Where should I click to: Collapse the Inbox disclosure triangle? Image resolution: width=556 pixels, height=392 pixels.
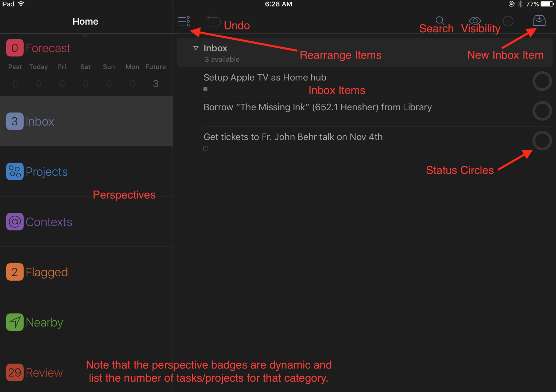[x=196, y=48]
